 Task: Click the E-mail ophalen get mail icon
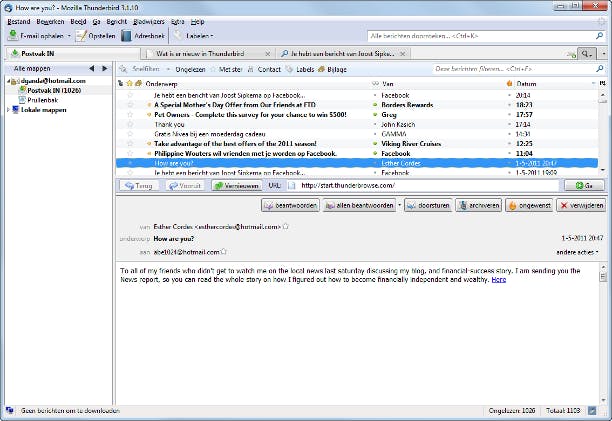(13, 35)
